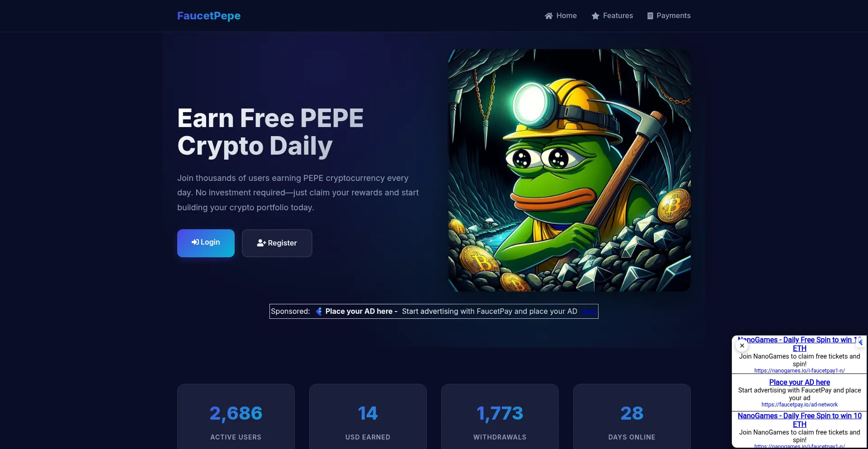Screen dimensions: 868x449
Task: Click the Login button
Action: coord(206,243)
